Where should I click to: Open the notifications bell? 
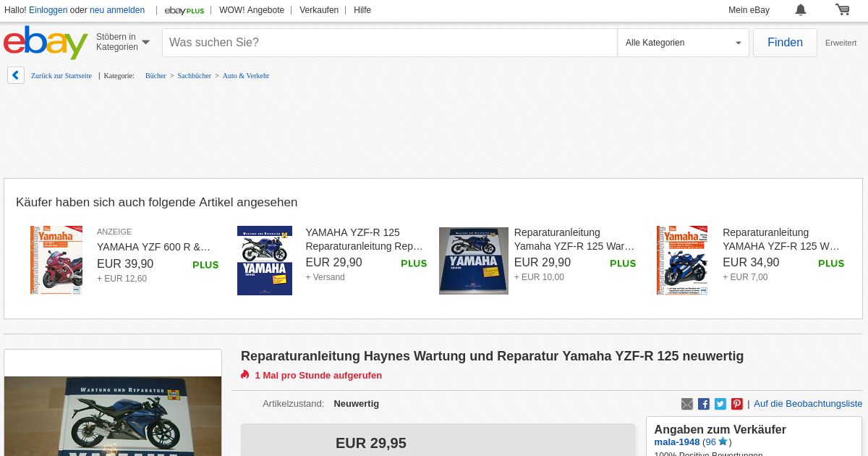point(801,10)
